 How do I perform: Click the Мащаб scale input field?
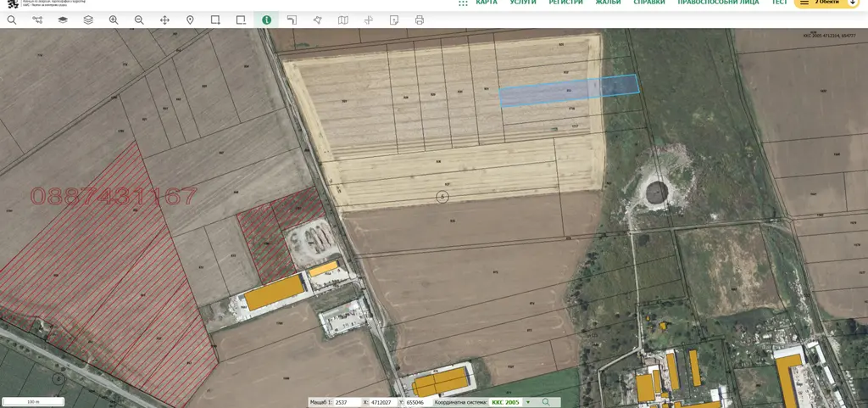coord(347,402)
